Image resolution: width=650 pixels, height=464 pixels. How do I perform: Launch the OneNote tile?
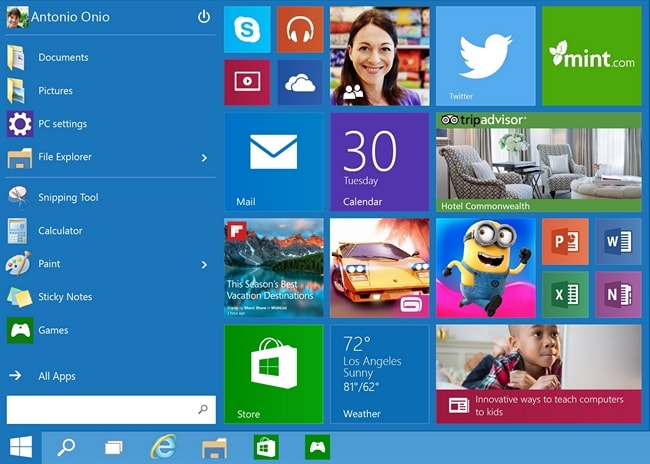618,295
